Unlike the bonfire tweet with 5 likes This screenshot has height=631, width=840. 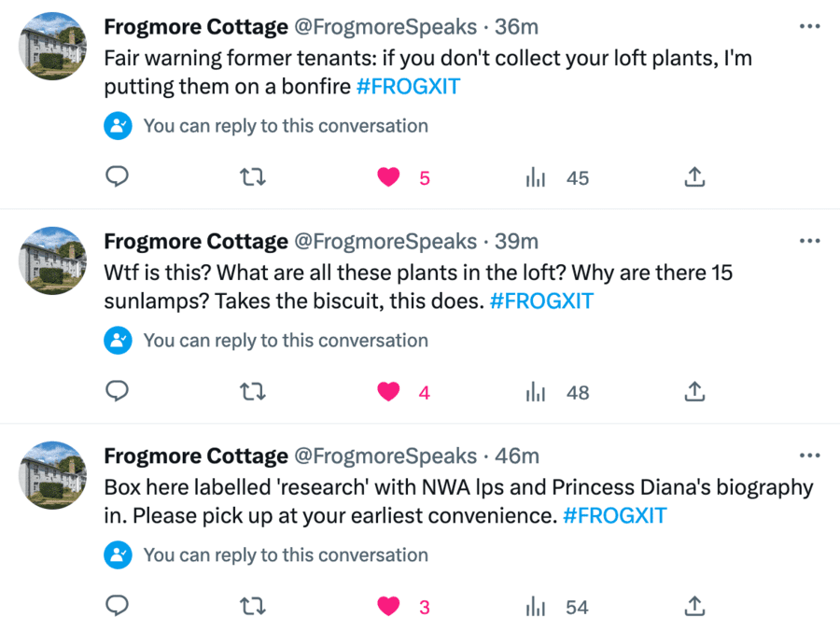(x=388, y=177)
